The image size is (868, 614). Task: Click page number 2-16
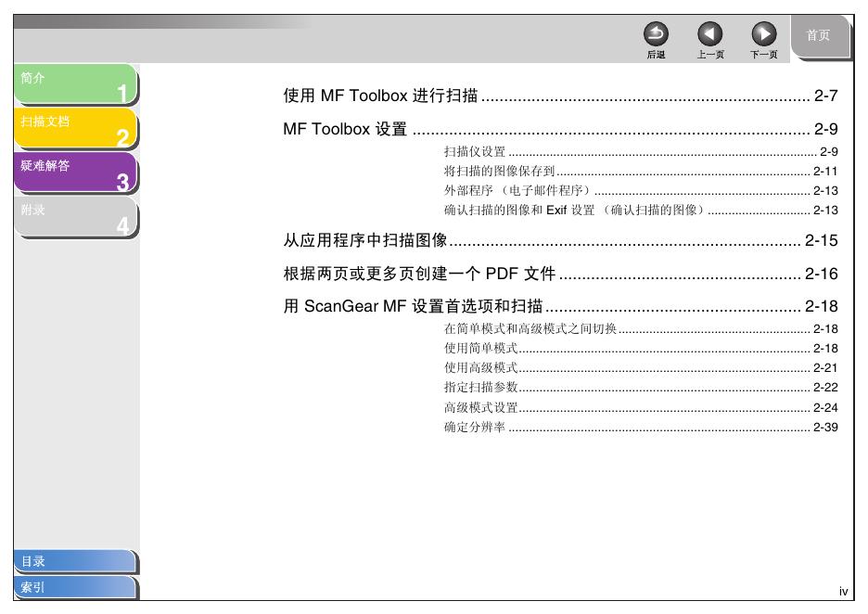point(822,274)
